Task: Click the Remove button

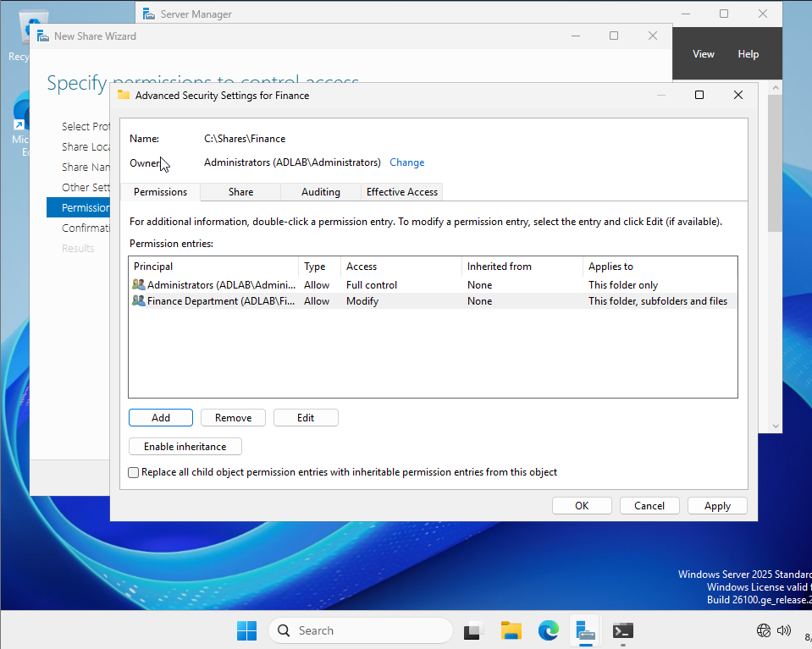Action: click(233, 418)
